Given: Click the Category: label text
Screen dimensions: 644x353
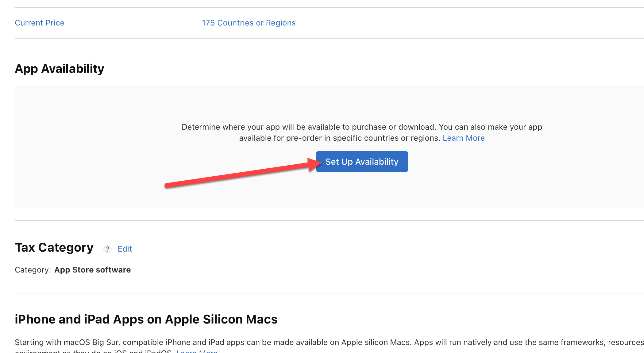Looking at the screenshot, I should coord(33,270).
